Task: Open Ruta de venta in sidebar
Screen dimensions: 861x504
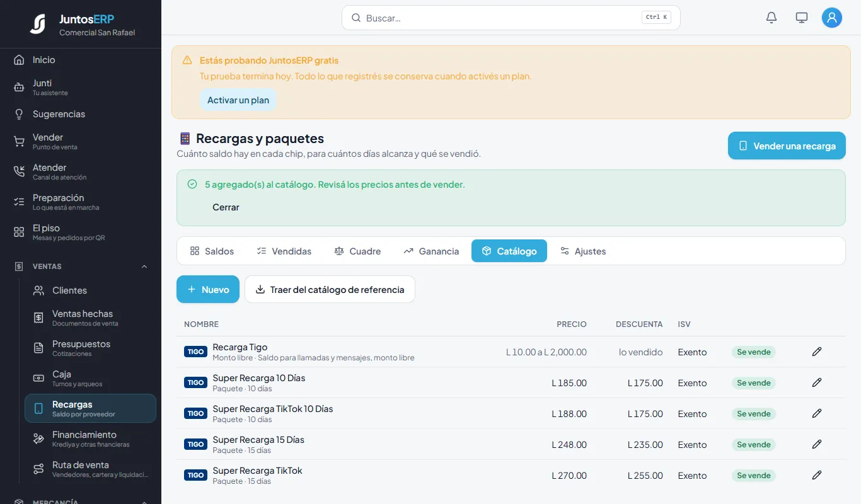Action: [x=90, y=469]
